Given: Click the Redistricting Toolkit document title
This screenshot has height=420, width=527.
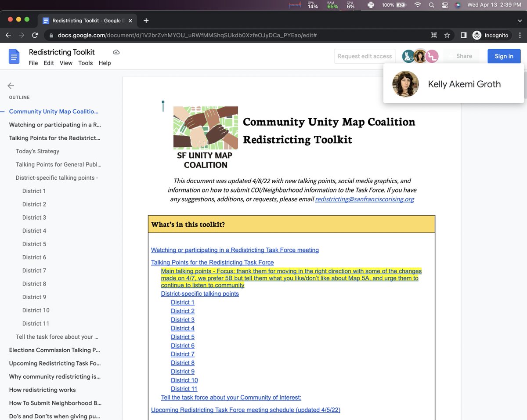Looking at the screenshot, I should pyautogui.click(x=62, y=52).
